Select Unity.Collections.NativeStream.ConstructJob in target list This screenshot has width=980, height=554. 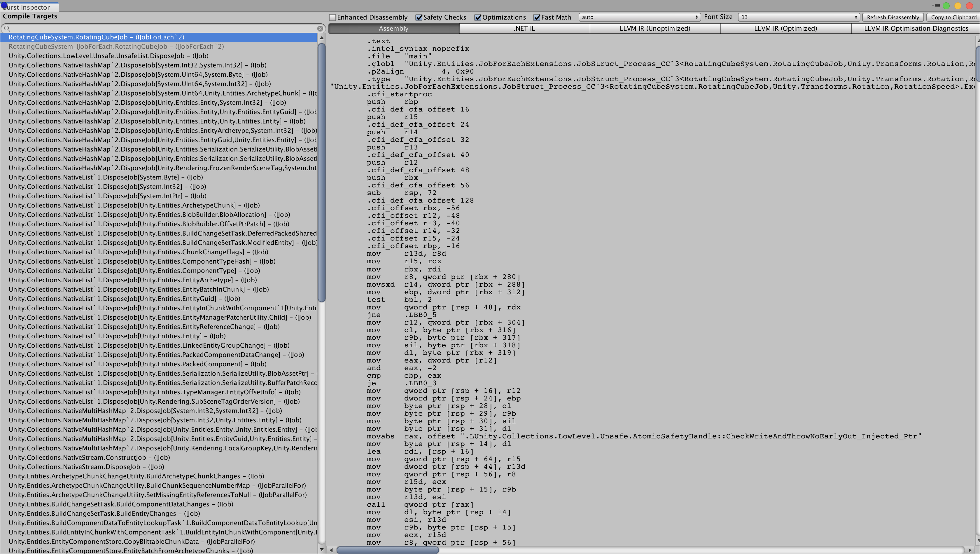click(x=89, y=457)
